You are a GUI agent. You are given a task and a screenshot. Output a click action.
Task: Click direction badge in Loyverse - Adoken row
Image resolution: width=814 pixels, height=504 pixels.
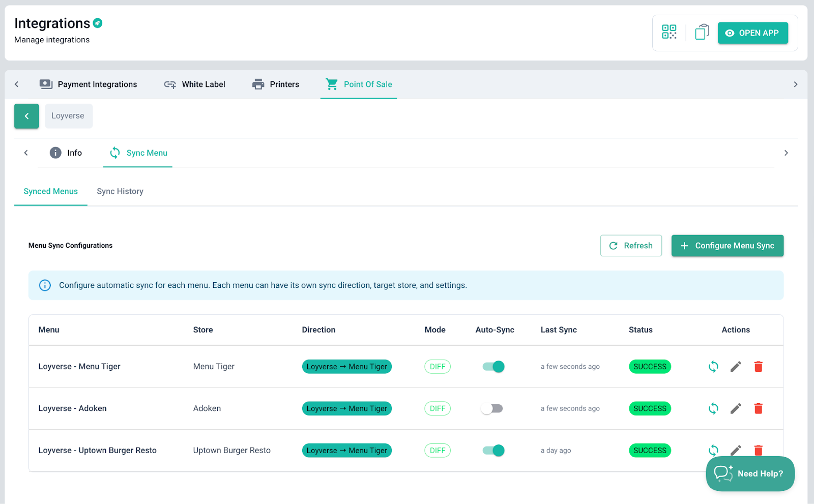[347, 408]
